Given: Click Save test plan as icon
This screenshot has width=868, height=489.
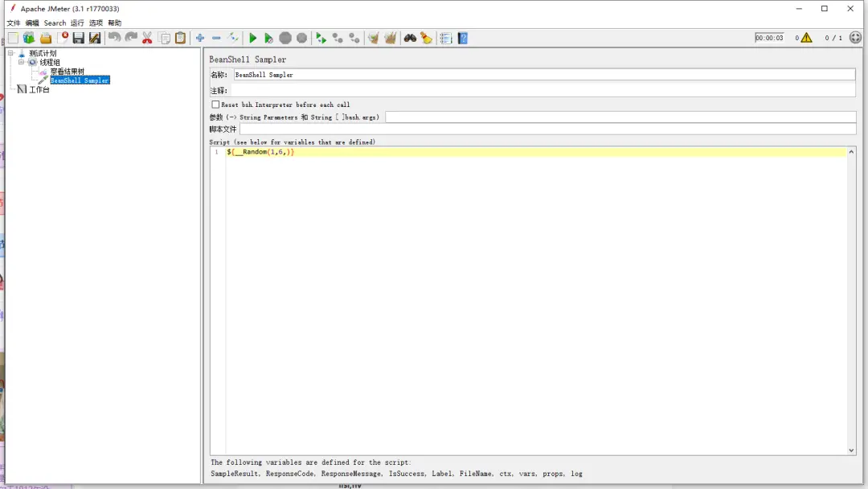Looking at the screenshot, I should [95, 39].
